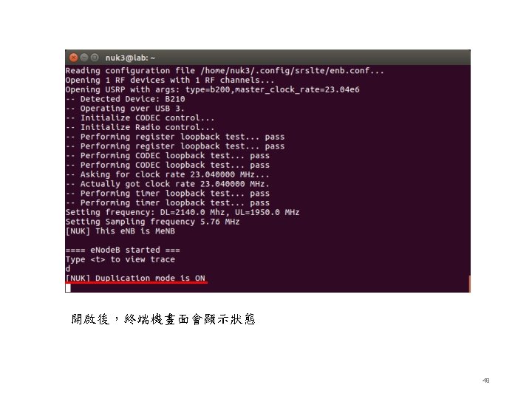Image resolution: width=532 pixels, height=399 pixels.
Task: Click the 'This eNB is MeNB' line
Action: [x=120, y=231]
